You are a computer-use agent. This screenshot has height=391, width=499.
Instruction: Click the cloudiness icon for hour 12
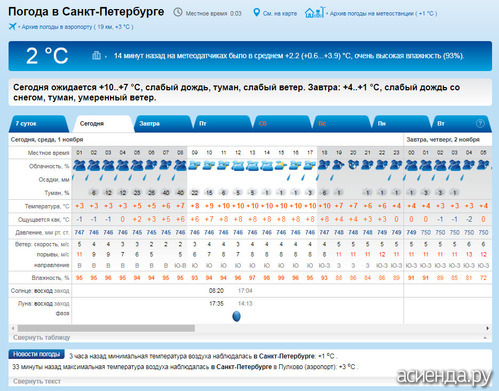pyautogui.click(x=238, y=165)
